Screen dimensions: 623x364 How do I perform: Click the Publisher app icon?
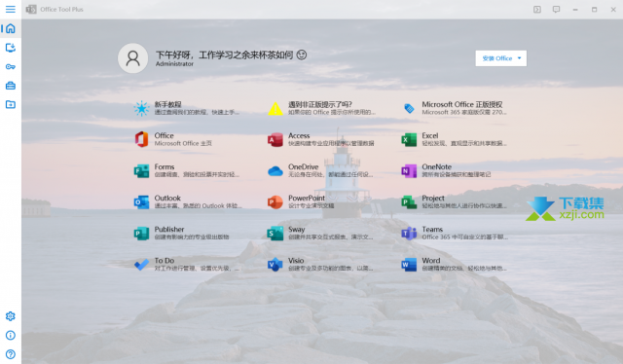(x=141, y=234)
